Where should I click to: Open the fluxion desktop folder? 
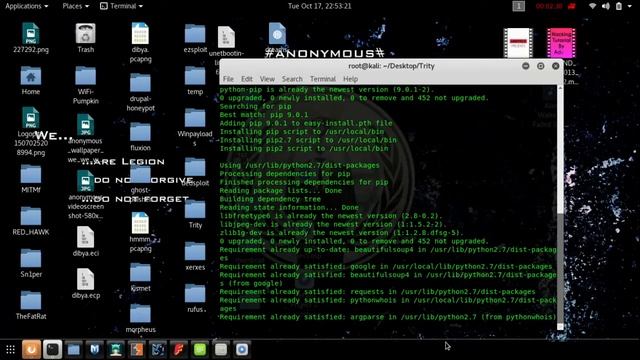pos(140,137)
